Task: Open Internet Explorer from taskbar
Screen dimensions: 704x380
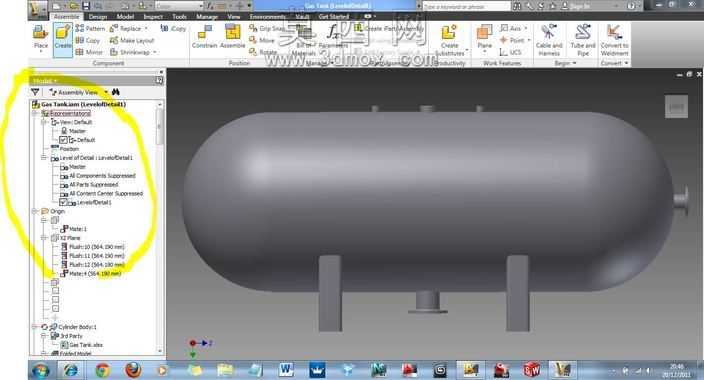Action: [71, 370]
